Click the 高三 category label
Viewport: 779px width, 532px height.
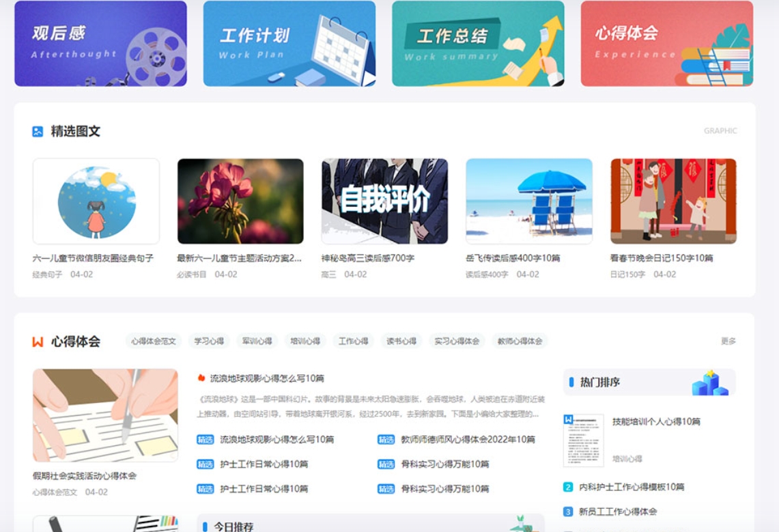329,275
